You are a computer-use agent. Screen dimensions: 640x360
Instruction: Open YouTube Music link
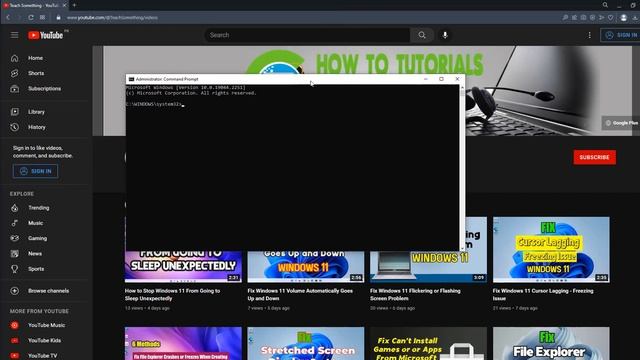pyautogui.click(x=46, y=325)
